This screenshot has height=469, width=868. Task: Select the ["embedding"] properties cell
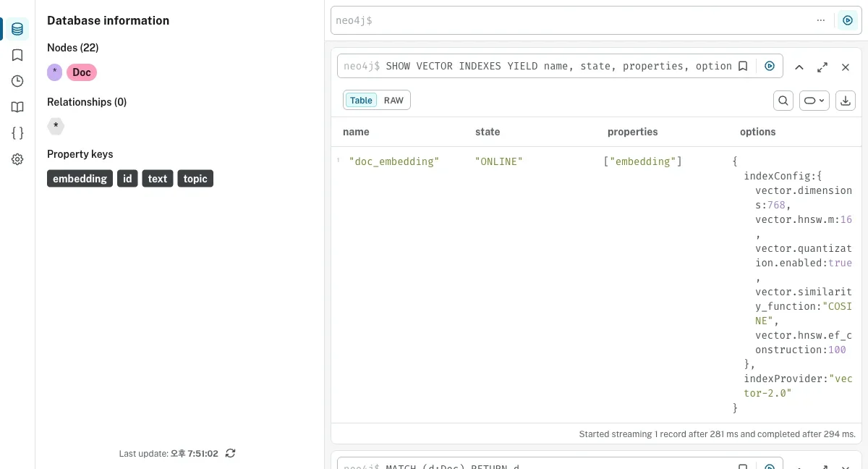click(643, 161)
